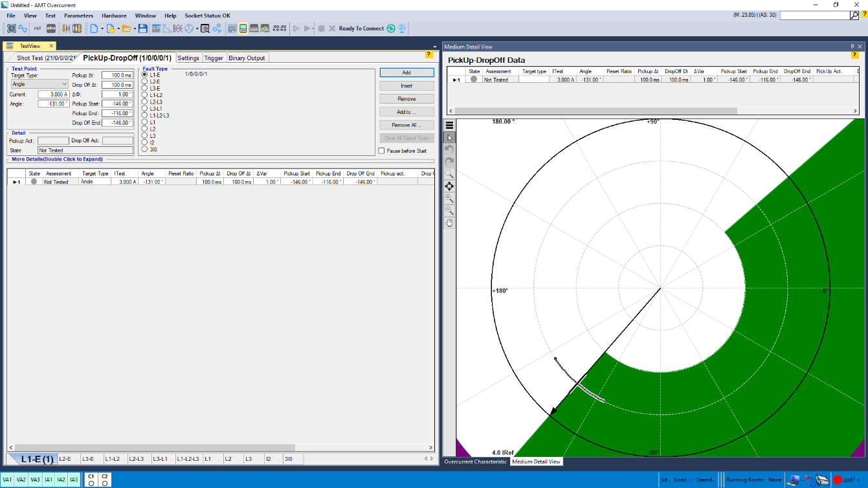Click the Insert button
Viewport: 868px width, 488px height.
point(406,85)
